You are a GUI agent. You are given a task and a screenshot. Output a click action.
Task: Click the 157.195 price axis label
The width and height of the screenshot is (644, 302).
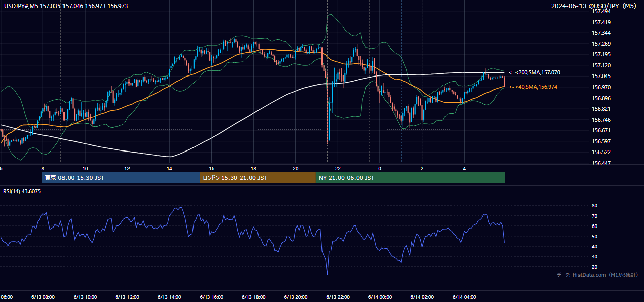click(x=602, y=54)
